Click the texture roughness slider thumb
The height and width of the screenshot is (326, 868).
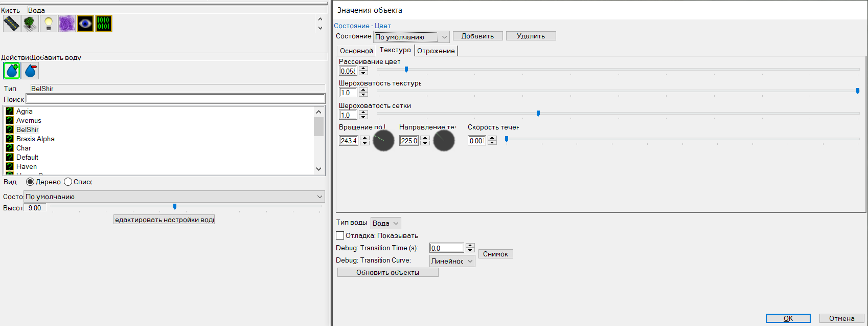(x=858, y=91)
